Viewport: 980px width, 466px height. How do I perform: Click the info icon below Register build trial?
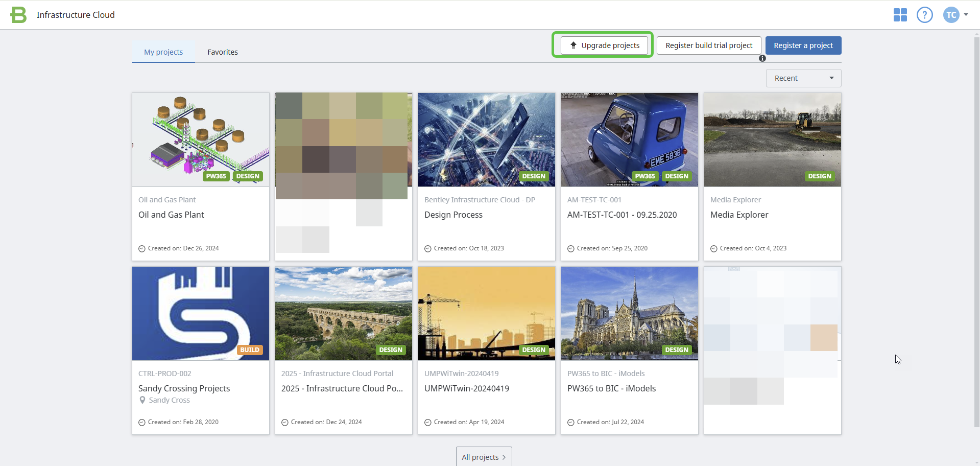(762, 58)
